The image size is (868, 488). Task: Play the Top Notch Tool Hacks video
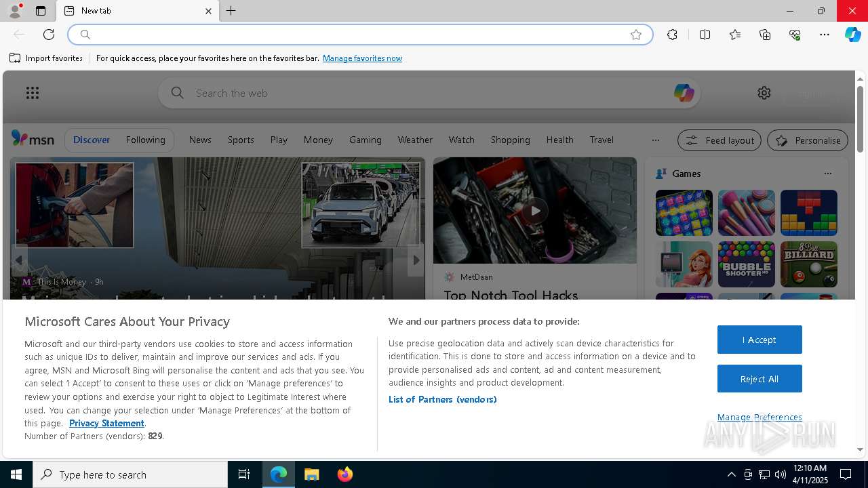[x=535, y=210]
